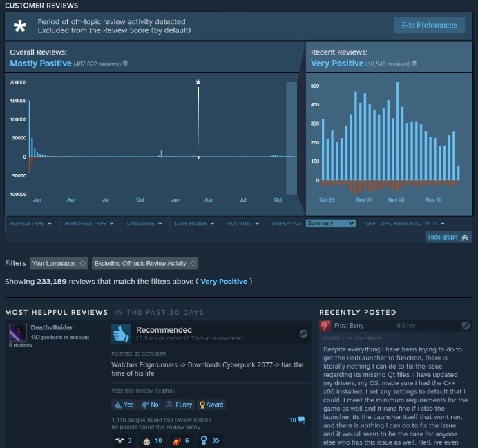The image size is (478, 448).
Task: View DeathvRaider's 6 reviews
Action: pos(20,344)
